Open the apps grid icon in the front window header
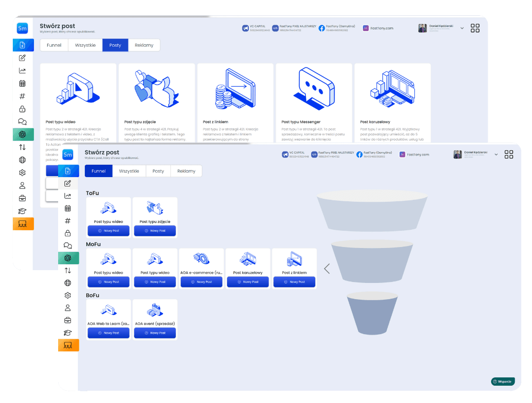The height and width of the screenshot is (403, 532). (x=509, y=155)
